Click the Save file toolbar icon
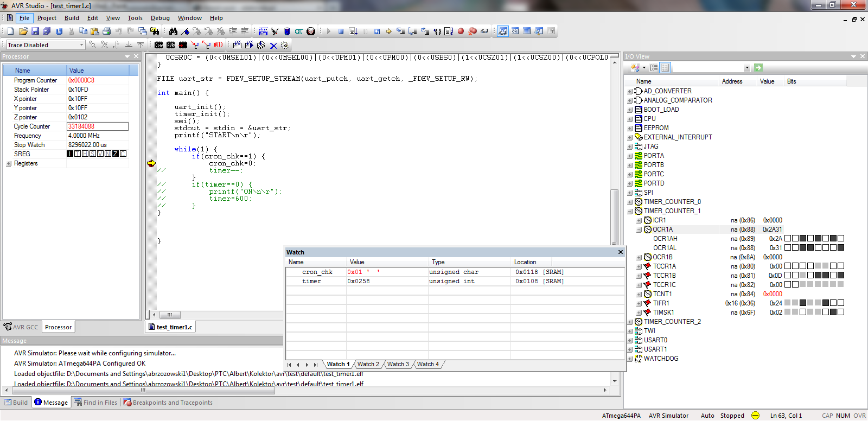This screenshot has width=868, height=421. click(x=35, y=31)
